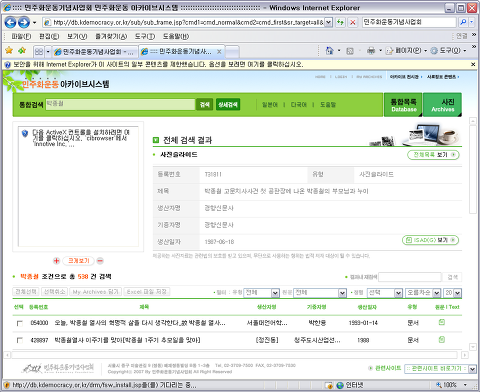Open the 도구(T) menu in menu bar

click(145, 36)
